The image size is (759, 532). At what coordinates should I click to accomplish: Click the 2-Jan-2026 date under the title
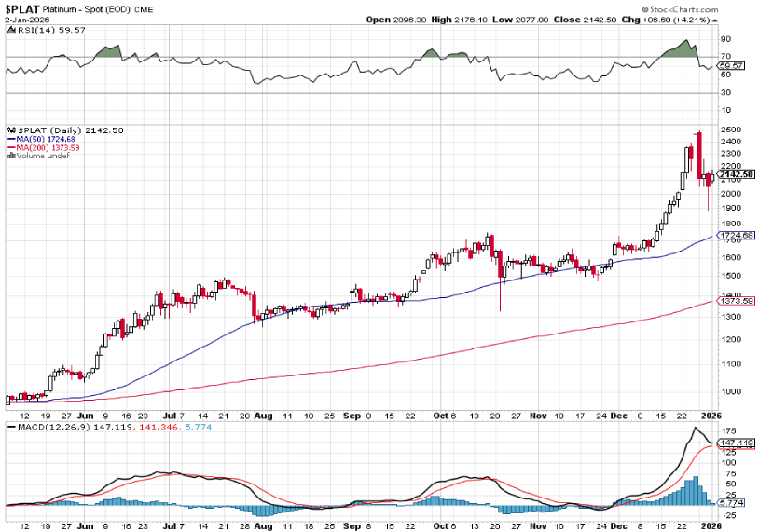click(x=25, y=20)
